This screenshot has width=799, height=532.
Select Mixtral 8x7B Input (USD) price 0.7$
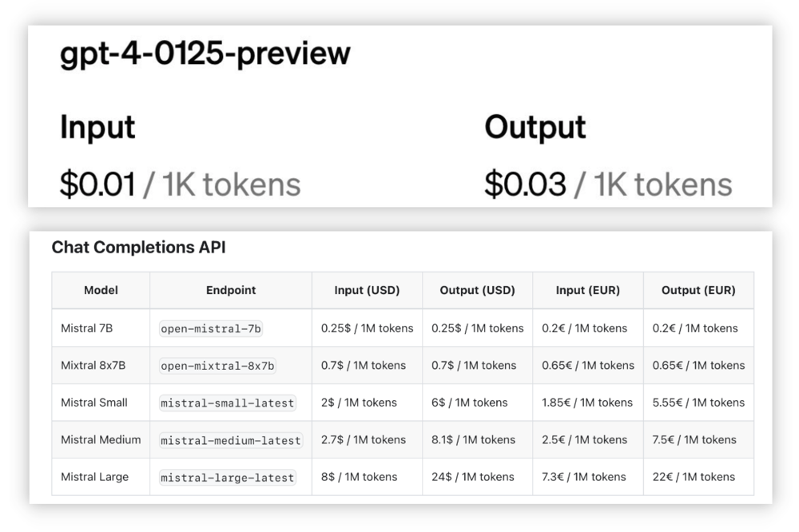(x=364, y=365)
